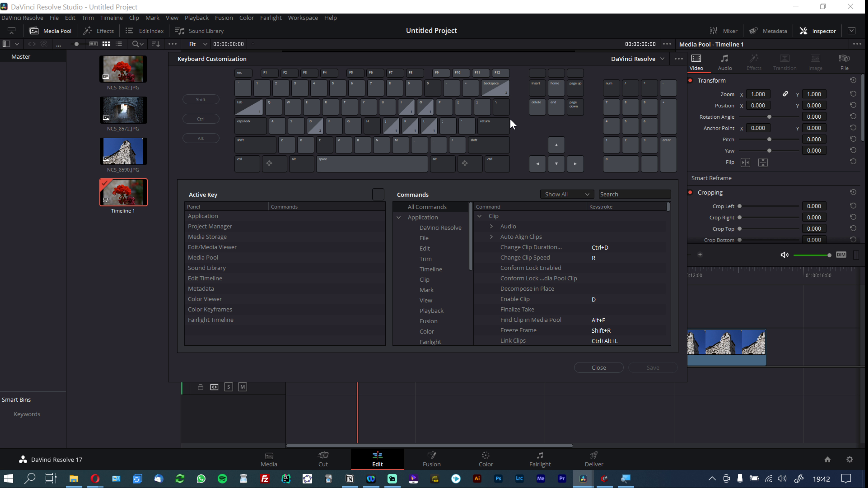The image size is (868, 488).
Task: Adjust the Rotation Angle slider
Action: (769, 117)
